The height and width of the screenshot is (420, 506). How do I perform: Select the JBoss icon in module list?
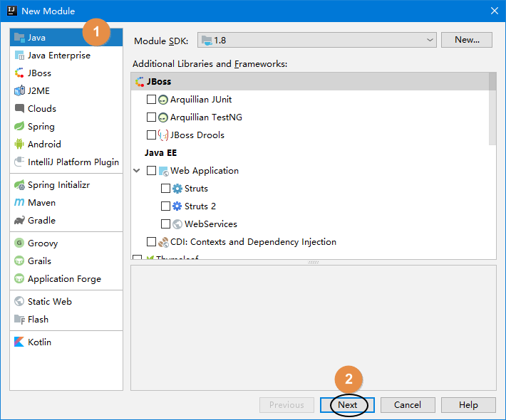point(20,73)
